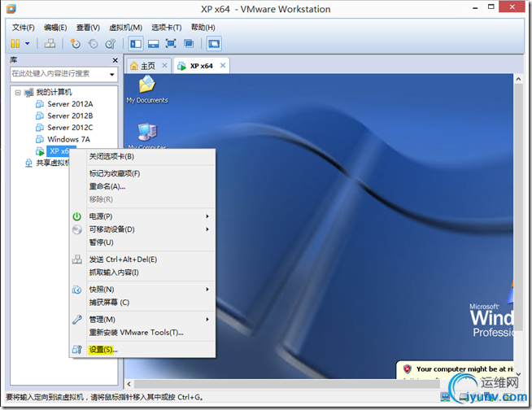Choose 标记为收藏项(F) from context menu
Screen dimensions: 532x410
(x=115, y=174)
